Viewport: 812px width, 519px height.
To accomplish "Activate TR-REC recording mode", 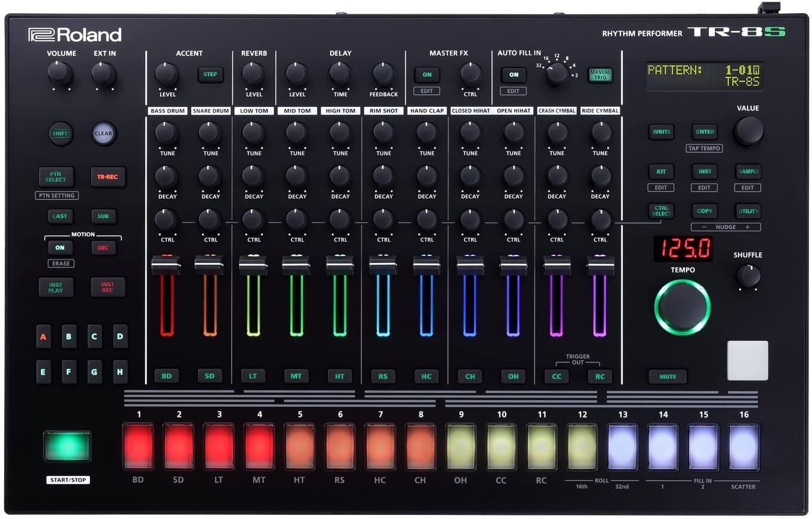I will (107, 177).
